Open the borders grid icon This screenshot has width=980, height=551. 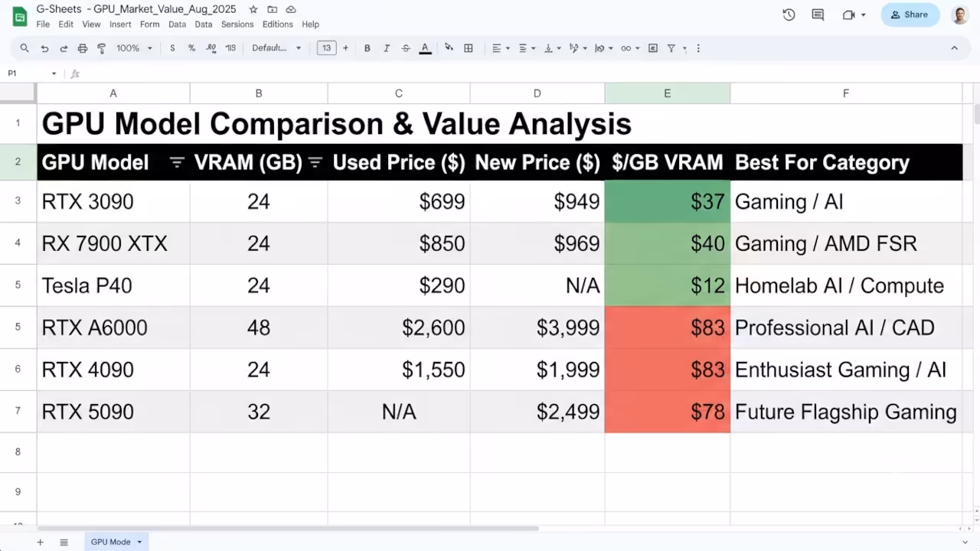coord(469,48)
